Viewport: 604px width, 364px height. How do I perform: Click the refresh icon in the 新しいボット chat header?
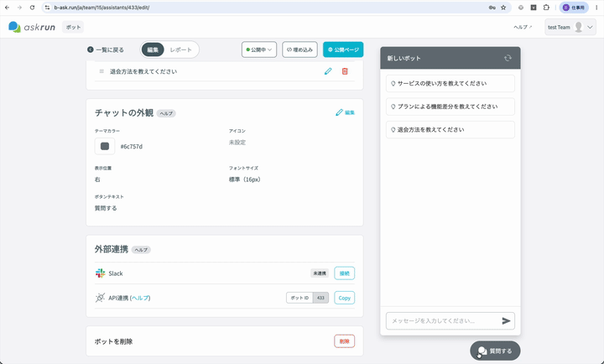[508, 58]
